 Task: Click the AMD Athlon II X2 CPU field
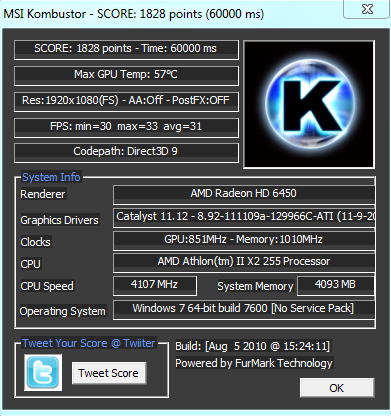(244, 263)
